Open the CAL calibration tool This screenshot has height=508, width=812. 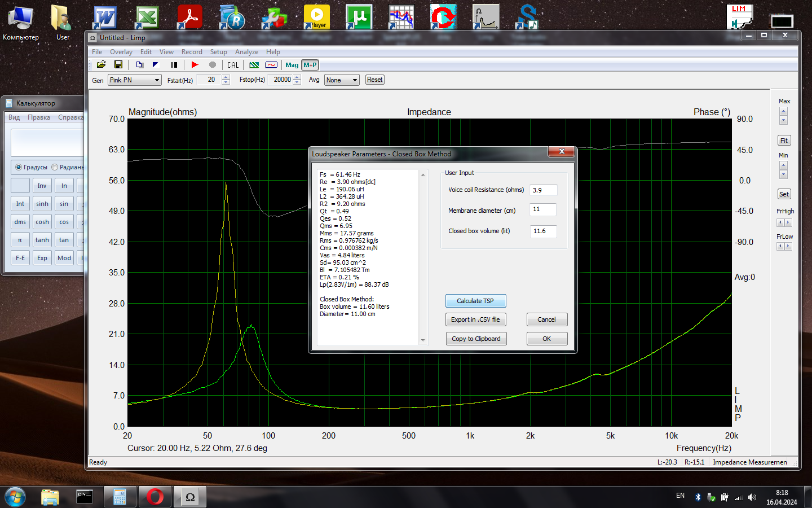233,65
